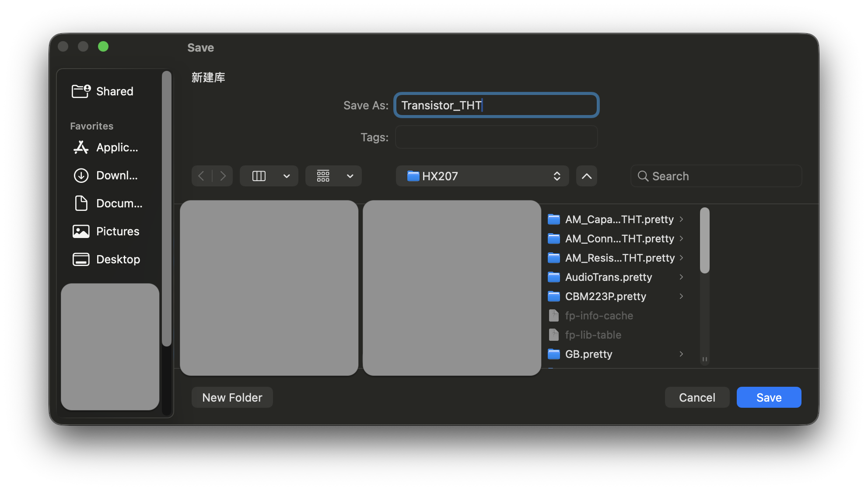Open the HX207 folder path popup
The image size is (868, 490).
coord(482,176)
